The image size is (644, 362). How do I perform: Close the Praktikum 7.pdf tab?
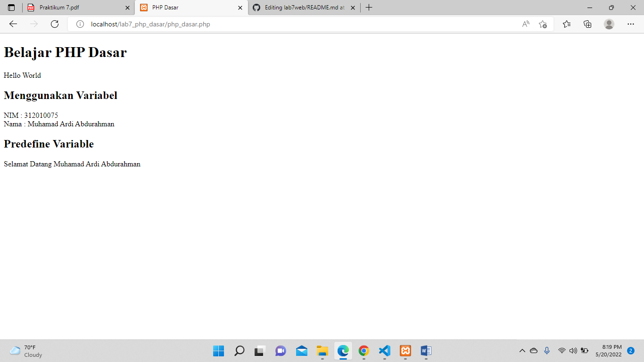pos(127,8)
